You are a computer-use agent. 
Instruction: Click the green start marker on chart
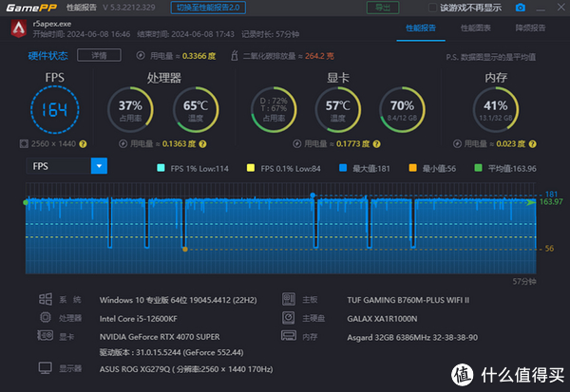26,202
